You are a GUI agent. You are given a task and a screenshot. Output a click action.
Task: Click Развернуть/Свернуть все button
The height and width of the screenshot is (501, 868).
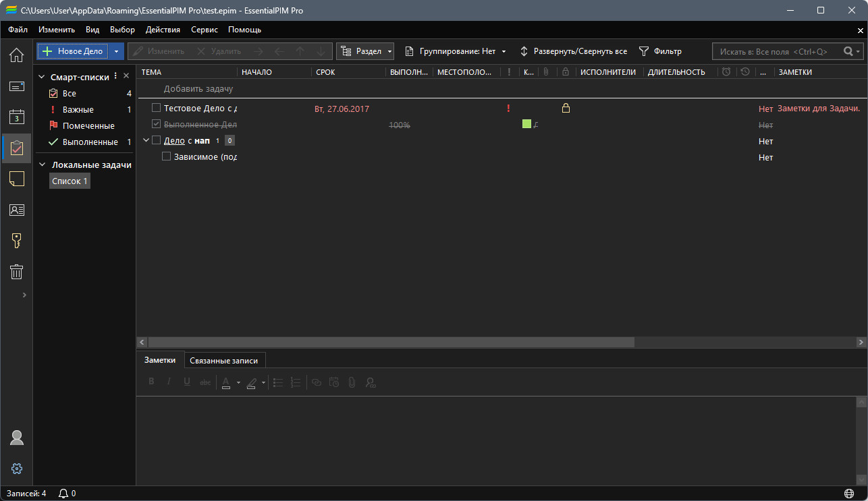[573, 51]
